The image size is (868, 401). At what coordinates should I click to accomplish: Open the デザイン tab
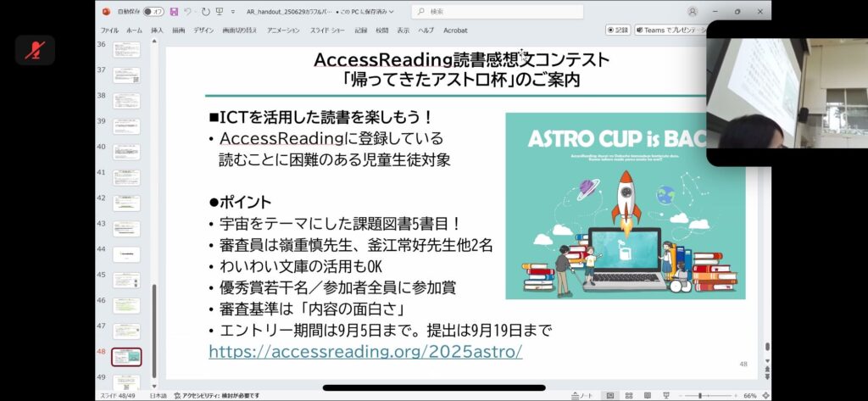pos(203,31)
